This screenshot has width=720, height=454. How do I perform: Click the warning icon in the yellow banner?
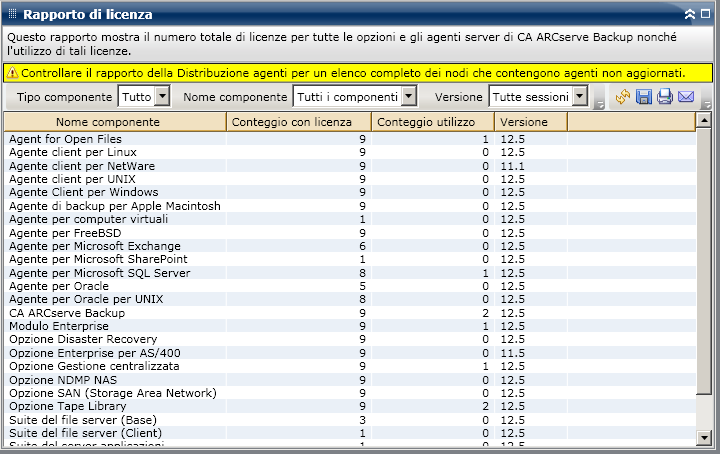tap(12, 73)
